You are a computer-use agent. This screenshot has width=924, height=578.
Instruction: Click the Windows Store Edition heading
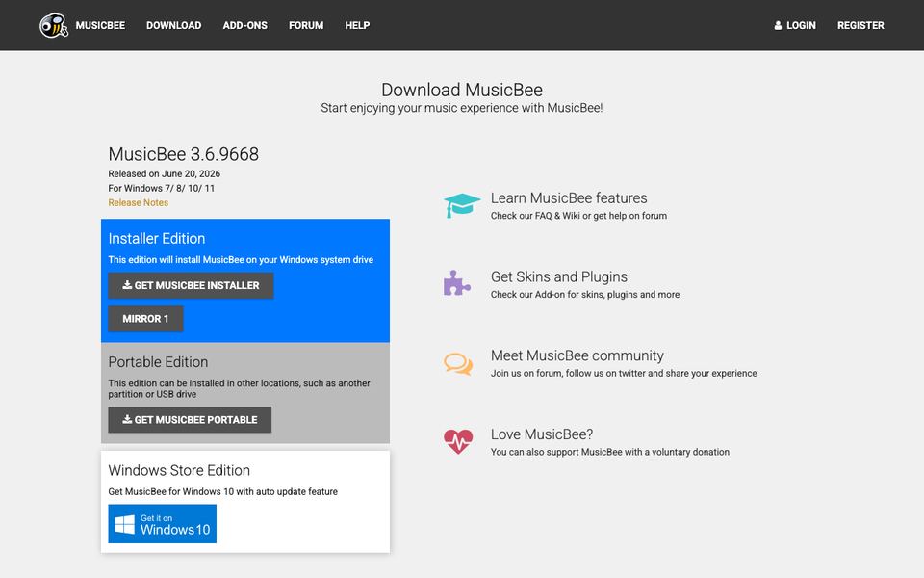(179, 470)
